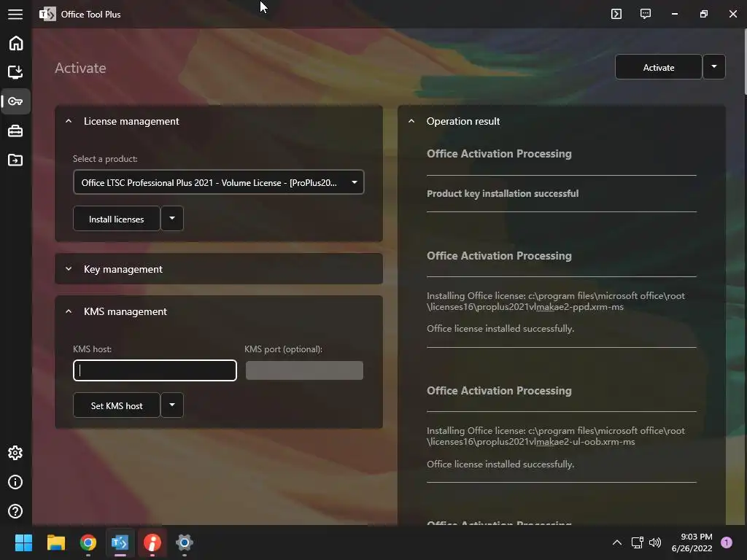Go to the Home page icon
This screenshot has height=560, width=747.
coord(16,43)
